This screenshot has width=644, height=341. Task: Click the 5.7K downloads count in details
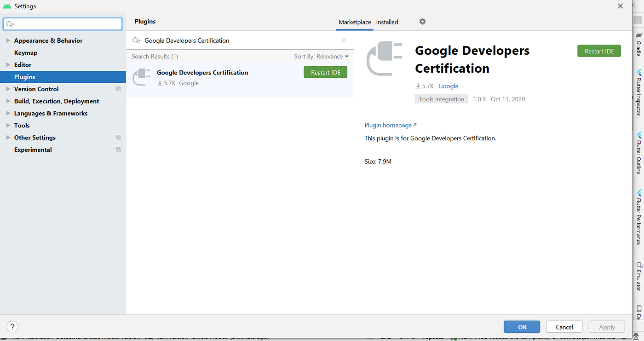[x=424, y=86]
